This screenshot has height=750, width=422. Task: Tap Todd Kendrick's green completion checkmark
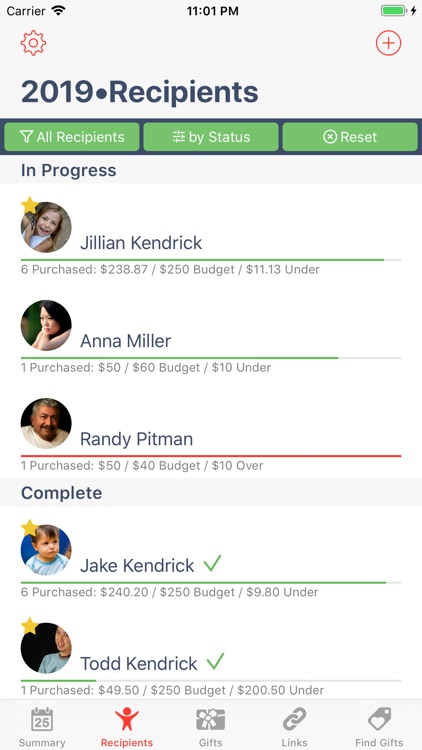point(215,662)
